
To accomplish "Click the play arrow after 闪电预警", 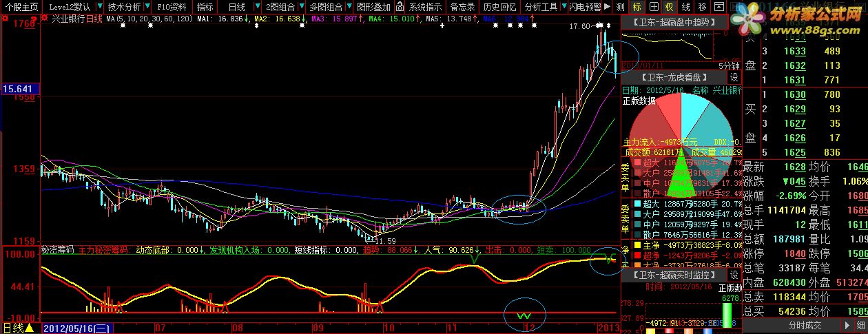I will [x=606, y=7].
